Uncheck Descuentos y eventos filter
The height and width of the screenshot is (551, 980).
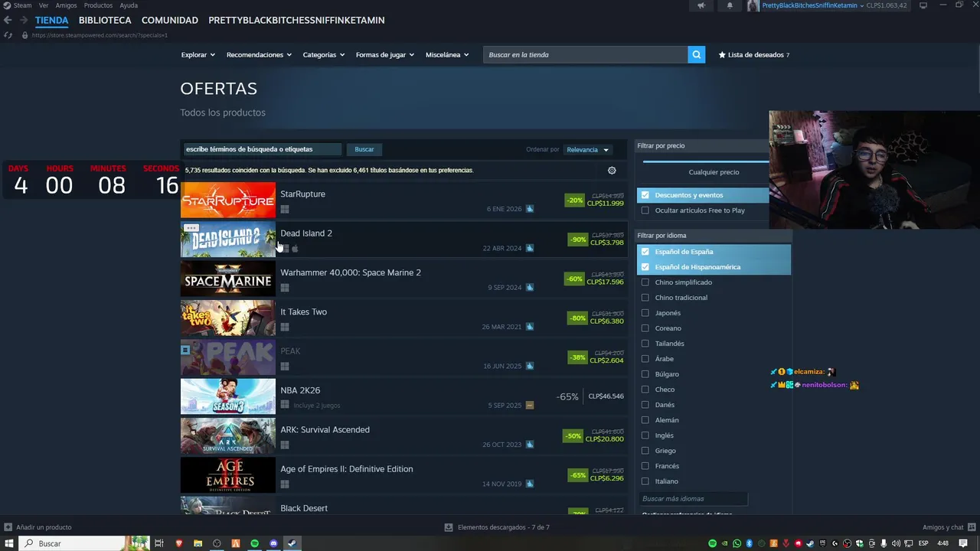[x=645, y=195]
